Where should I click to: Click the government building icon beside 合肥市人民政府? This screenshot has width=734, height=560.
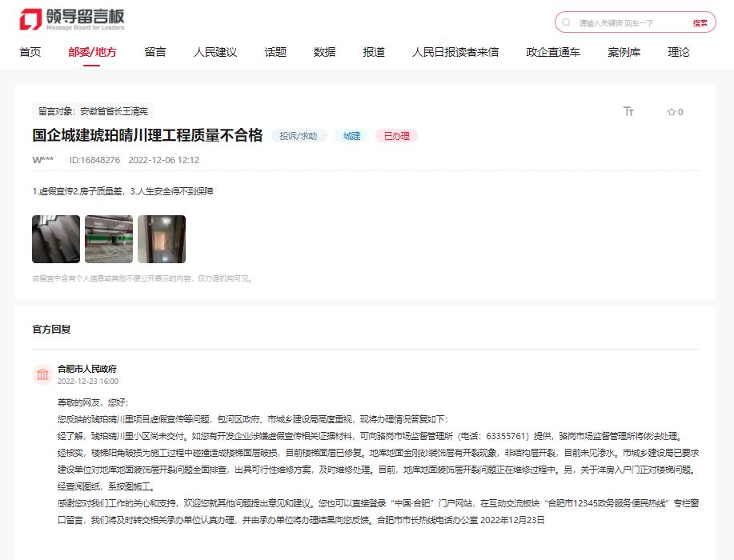click(42, 374)
